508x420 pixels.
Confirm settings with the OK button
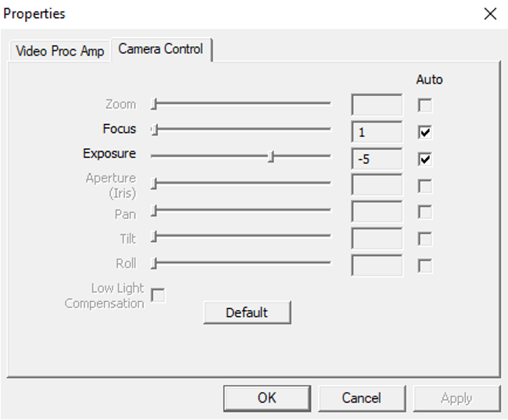267,398
